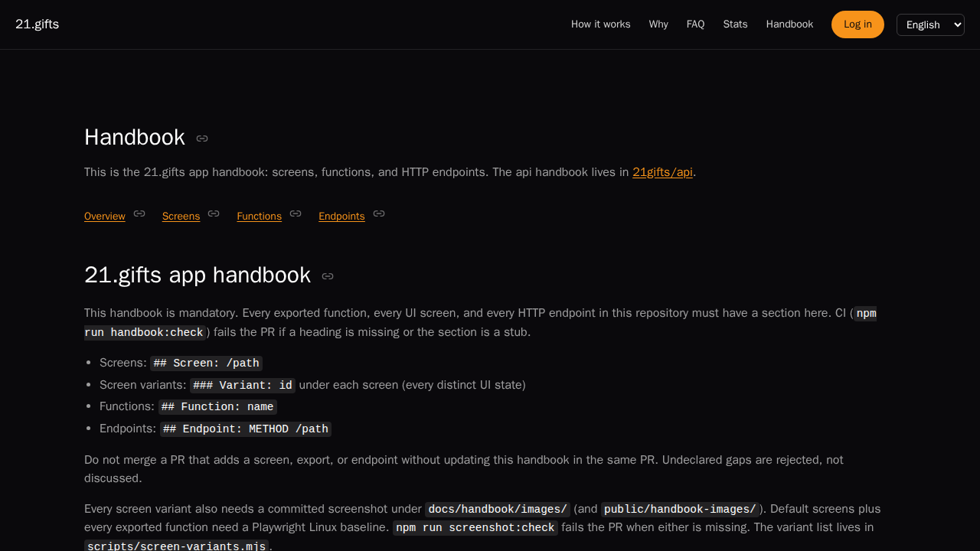Copy anchor link icon beside Handbook heading
The height and width of the screenshot is (551, 980).
(x=202, y=139)
